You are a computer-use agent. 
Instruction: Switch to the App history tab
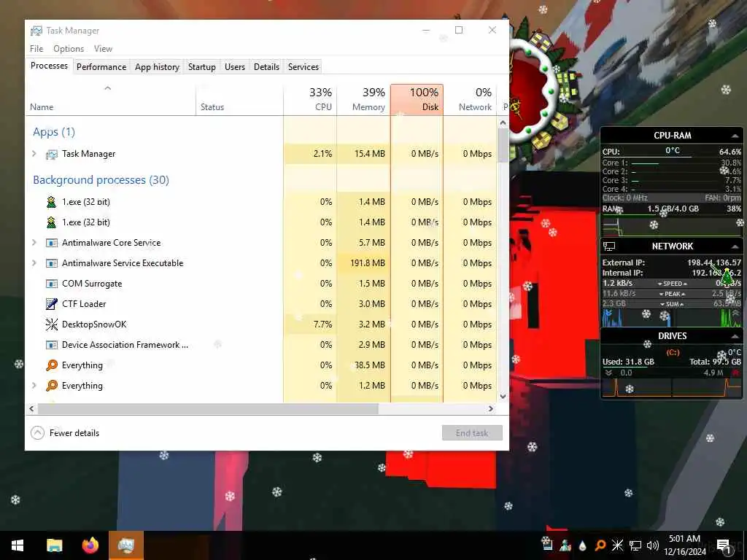158,67
